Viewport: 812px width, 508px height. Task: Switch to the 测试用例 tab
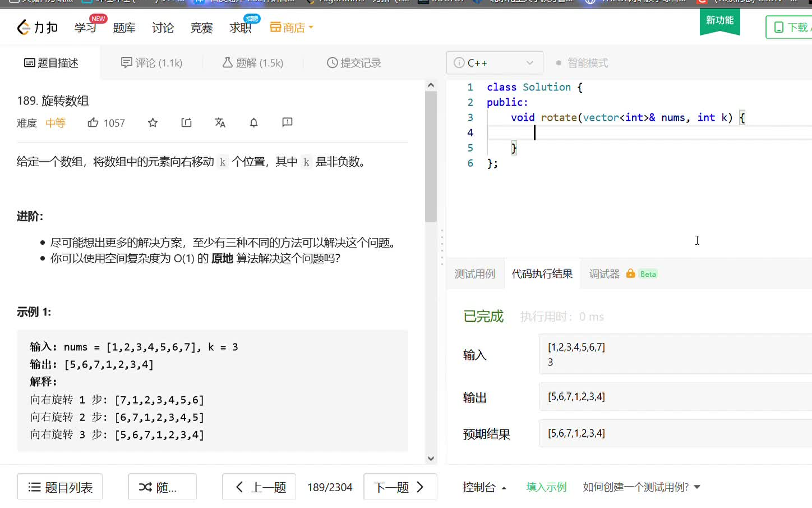[475, 274]
